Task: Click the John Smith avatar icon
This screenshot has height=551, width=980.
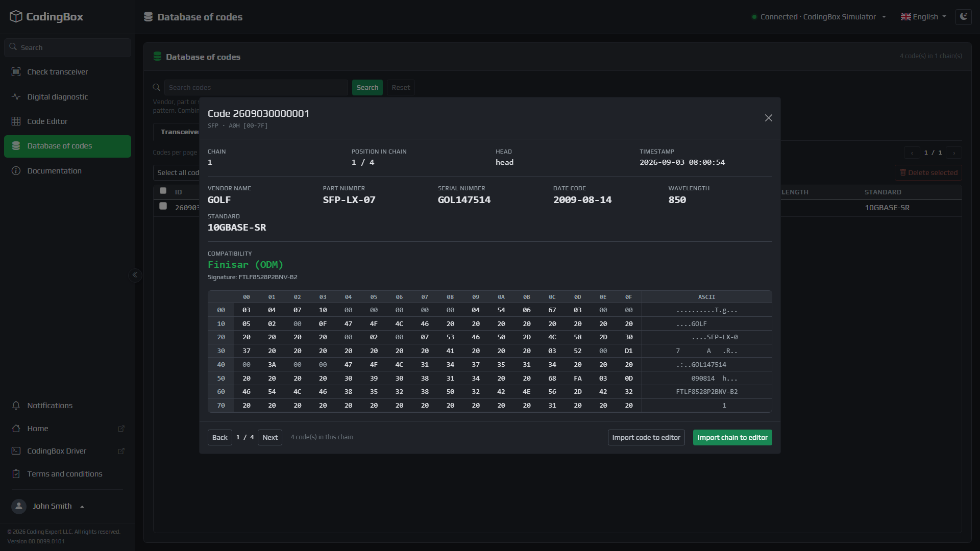Action: pos(19,506)
